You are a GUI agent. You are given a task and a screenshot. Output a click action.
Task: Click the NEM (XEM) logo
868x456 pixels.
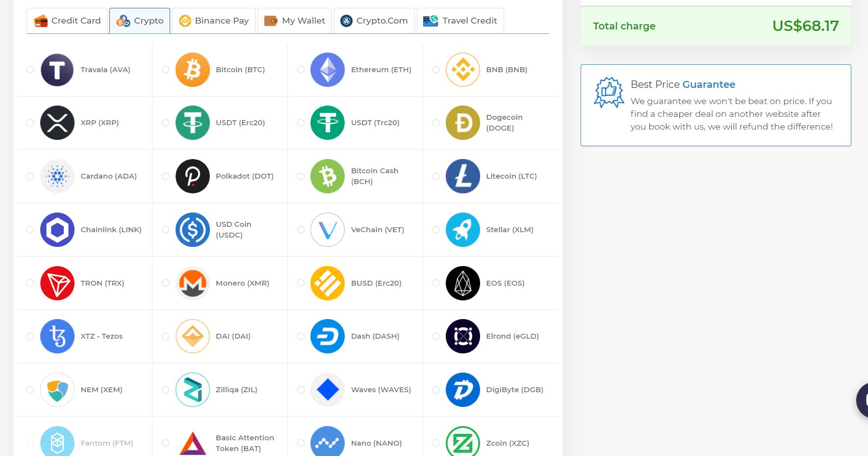pyautogui.click(x=57, y=390)
